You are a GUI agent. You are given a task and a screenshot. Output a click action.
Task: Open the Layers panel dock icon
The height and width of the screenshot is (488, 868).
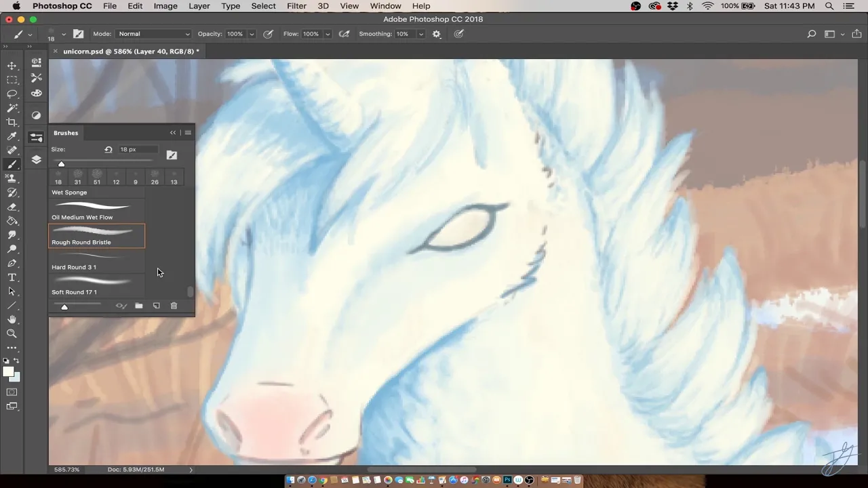click(x=37, y=160)
